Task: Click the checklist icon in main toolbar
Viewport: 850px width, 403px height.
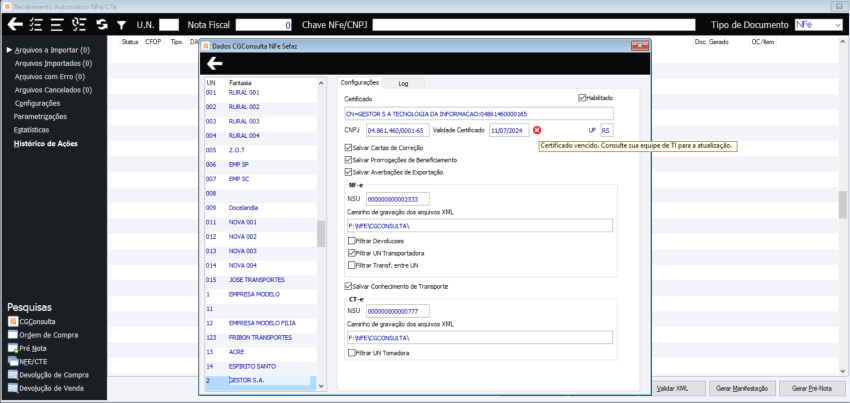Action: coord(37,24)
